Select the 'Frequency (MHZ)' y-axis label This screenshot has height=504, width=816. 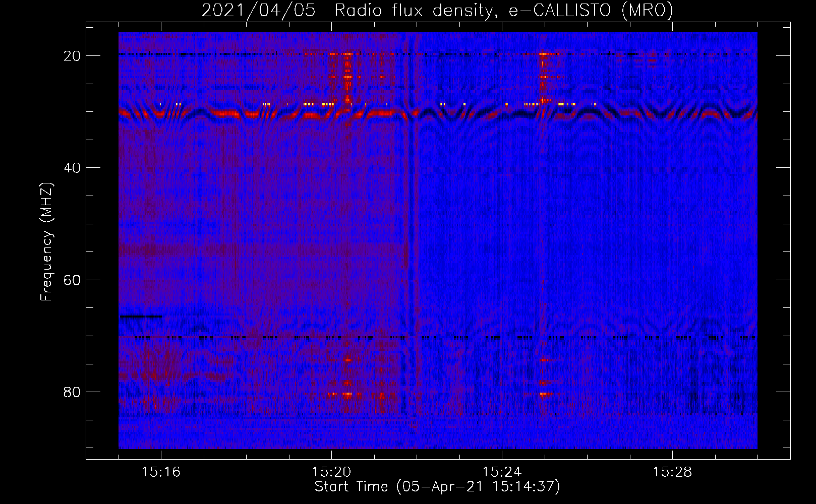coord(46,242)
